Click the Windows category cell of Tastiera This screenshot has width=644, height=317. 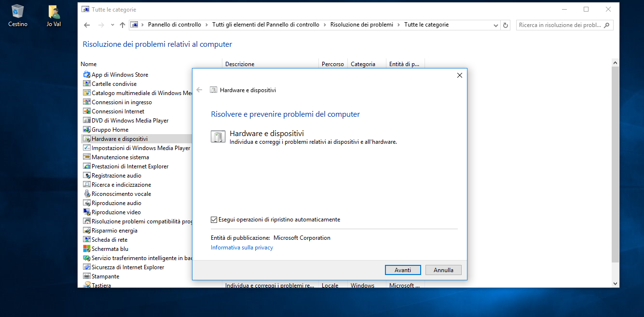click(363, 285)
